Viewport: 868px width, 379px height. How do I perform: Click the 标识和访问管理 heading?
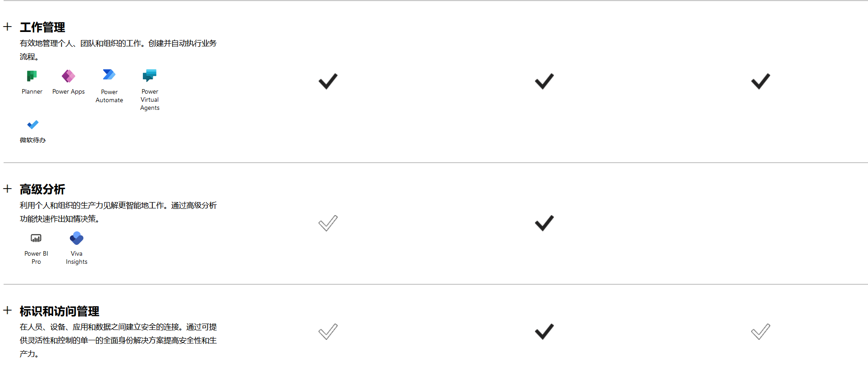(59, 311)
